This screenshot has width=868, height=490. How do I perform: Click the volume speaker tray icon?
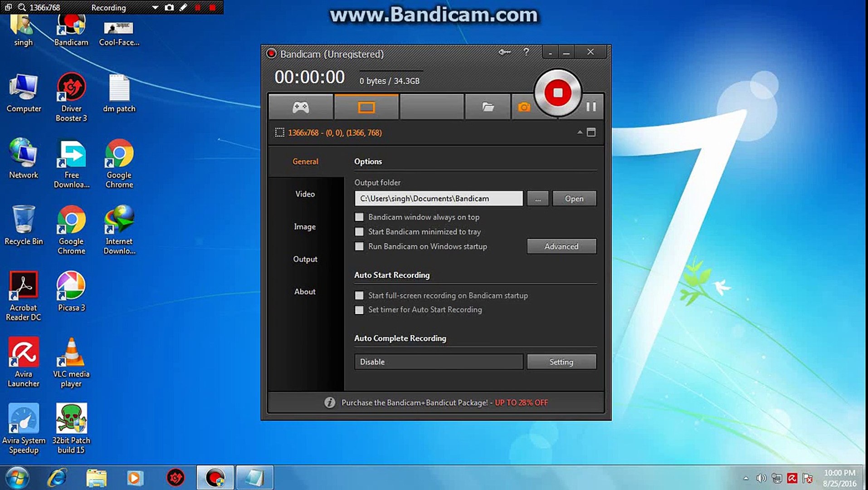pos(761,478)
